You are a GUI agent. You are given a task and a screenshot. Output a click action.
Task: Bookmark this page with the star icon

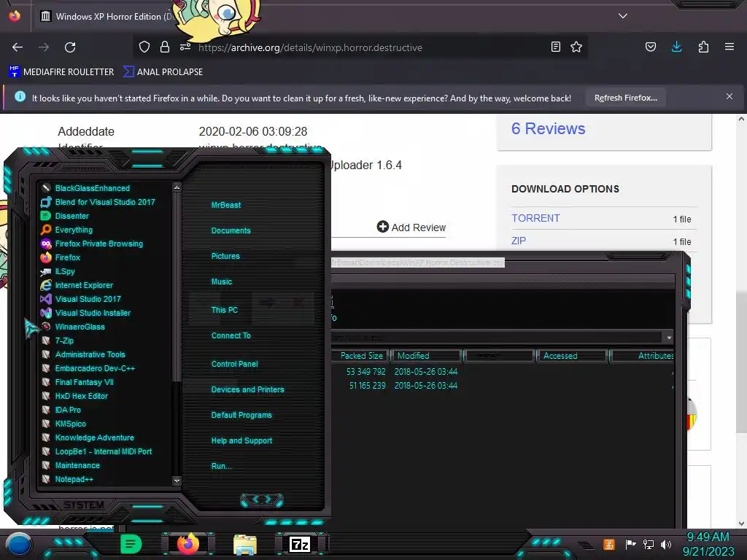(576, 47)
